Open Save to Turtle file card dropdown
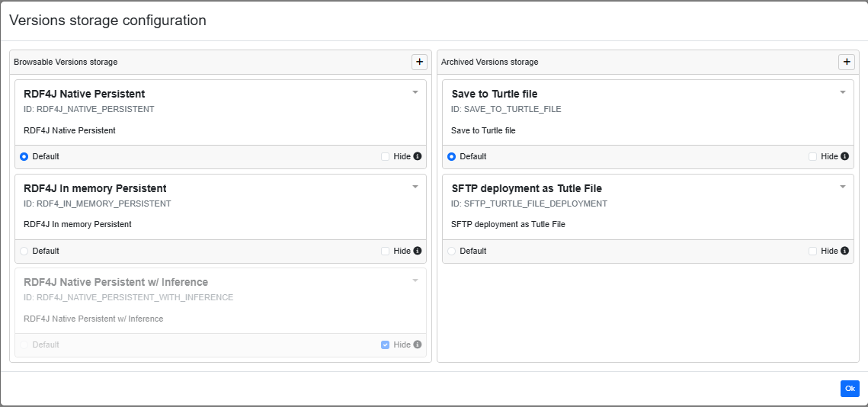Viewport: 868px width, 407px height. (843, 92)
